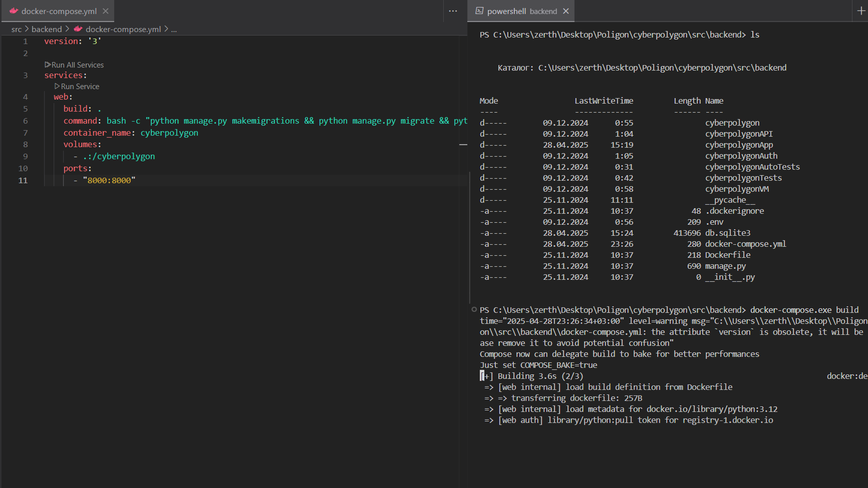The image size is (868, 488).
Task: Click the terminal scrollbar left of the listing
Action: 470,237
